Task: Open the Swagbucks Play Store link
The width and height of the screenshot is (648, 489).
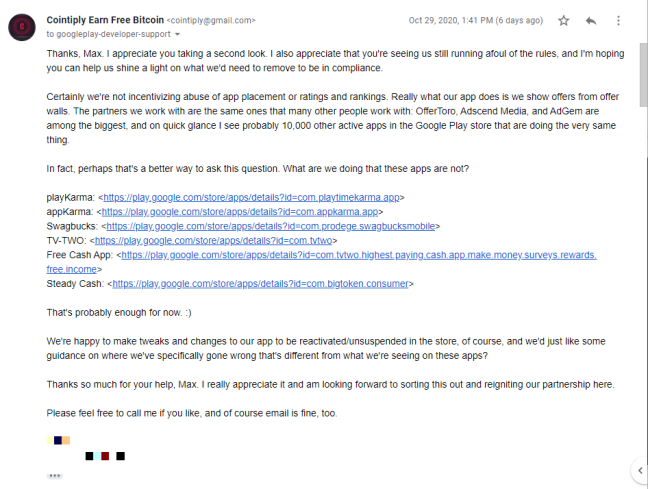Action: click(271, 227)
